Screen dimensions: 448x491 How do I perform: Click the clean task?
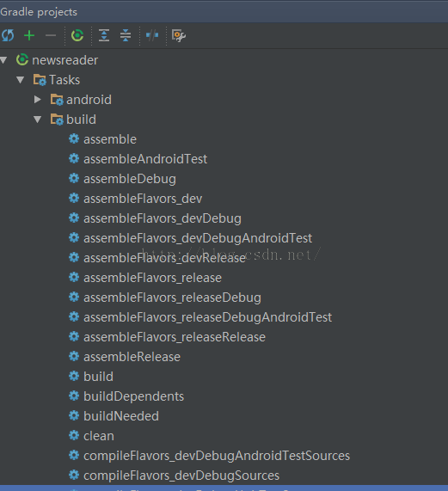click(99, 436)
